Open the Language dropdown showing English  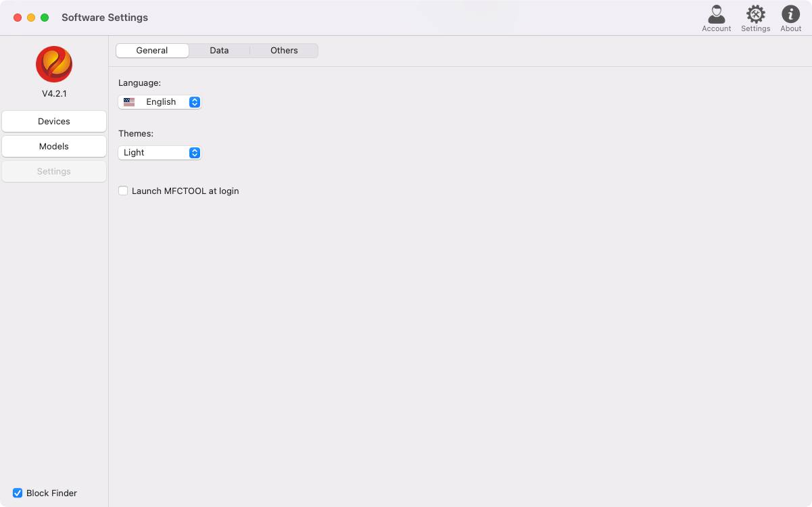tap(160, 102)
